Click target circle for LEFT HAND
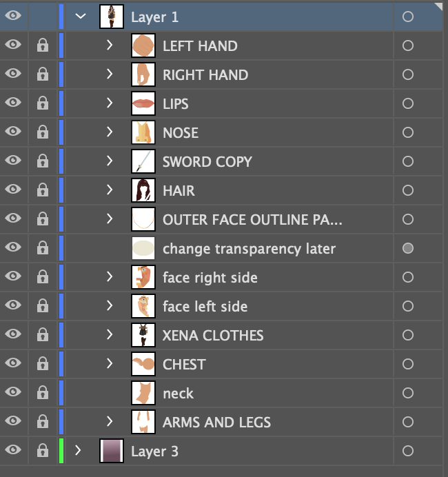The width and height of the screenshot is (448, 477). (408, 45)
